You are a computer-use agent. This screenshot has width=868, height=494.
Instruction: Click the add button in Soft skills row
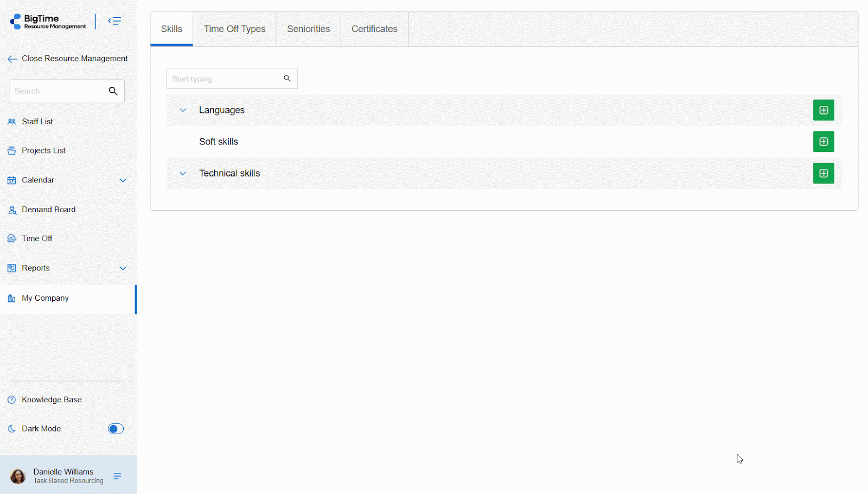823,142
